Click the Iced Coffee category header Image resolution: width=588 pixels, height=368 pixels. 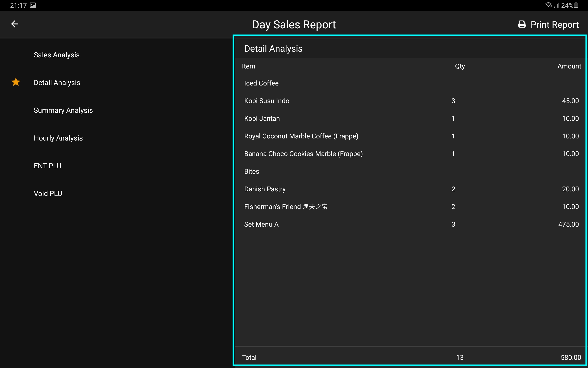261,83
